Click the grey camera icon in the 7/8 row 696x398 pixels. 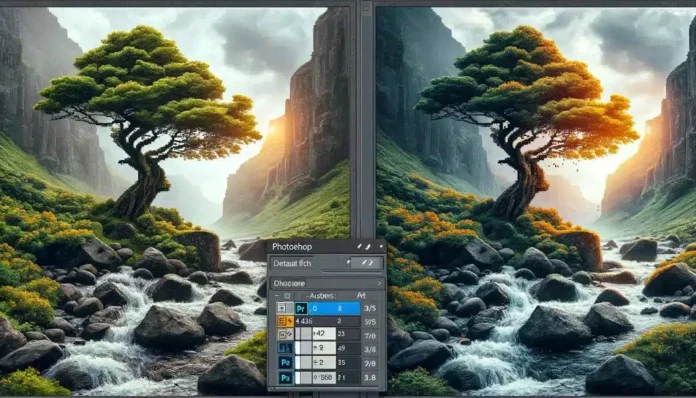[x=285, y=335]
